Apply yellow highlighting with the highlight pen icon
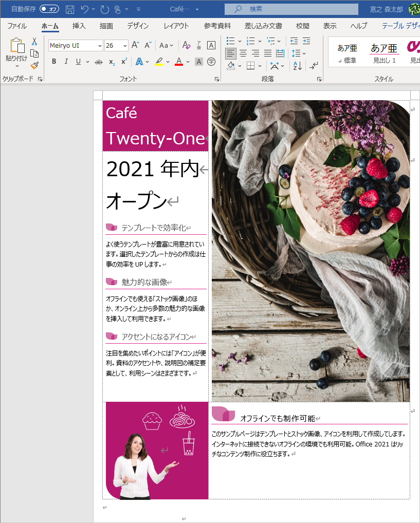 point(158,62)
